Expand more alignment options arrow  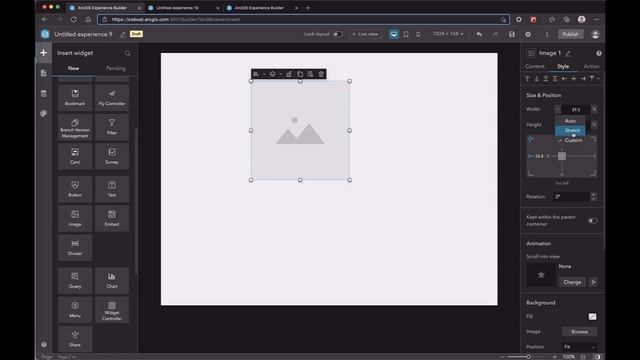pos(599,79)
